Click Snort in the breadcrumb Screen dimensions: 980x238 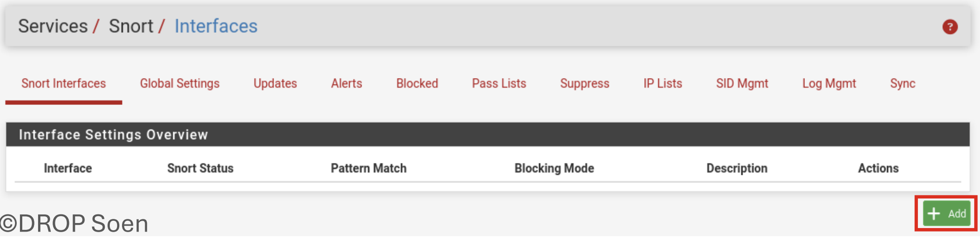coord(131,26)
